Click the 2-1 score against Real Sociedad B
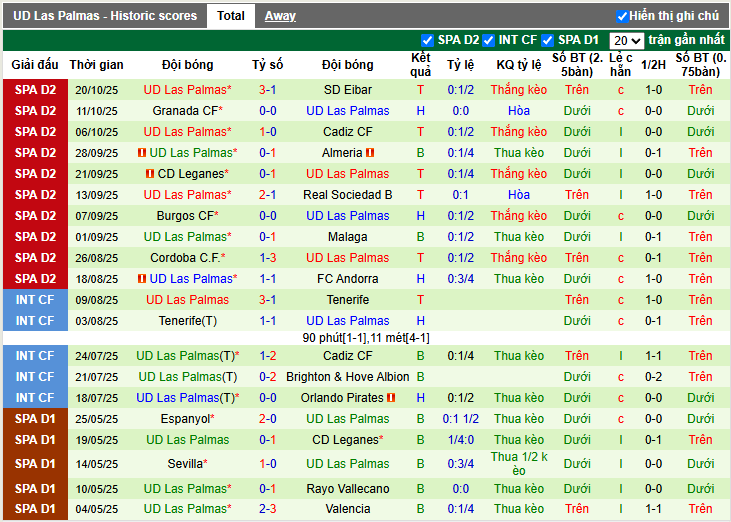The height and width of the screenshot is (522, 731). click(x=268, y=195)
